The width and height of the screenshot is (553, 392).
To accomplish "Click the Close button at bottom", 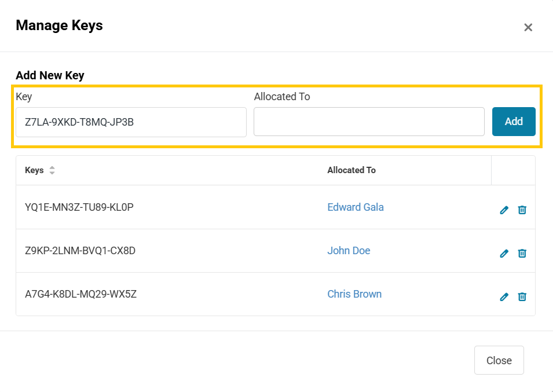I will point(499,360).
